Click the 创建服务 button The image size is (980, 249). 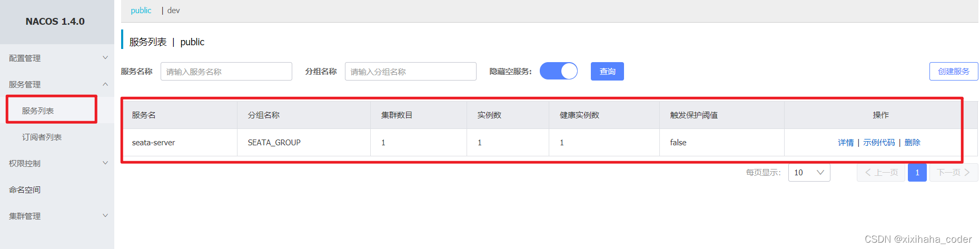[x=954, y=72]
